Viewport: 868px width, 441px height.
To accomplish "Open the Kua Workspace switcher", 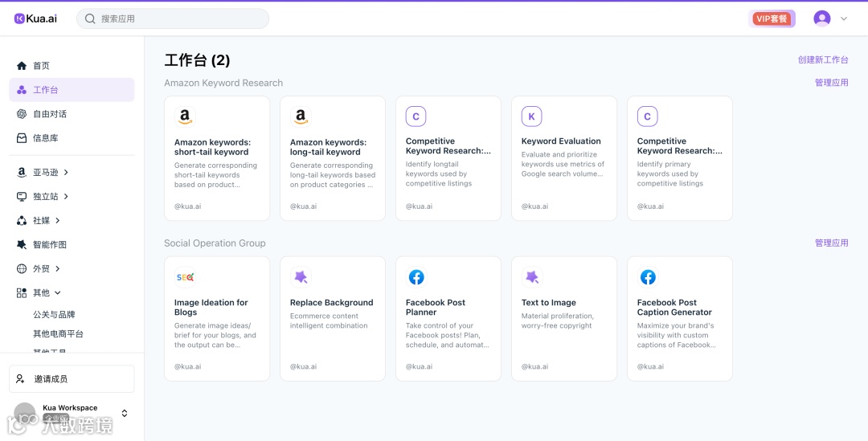I will point(124,413).
